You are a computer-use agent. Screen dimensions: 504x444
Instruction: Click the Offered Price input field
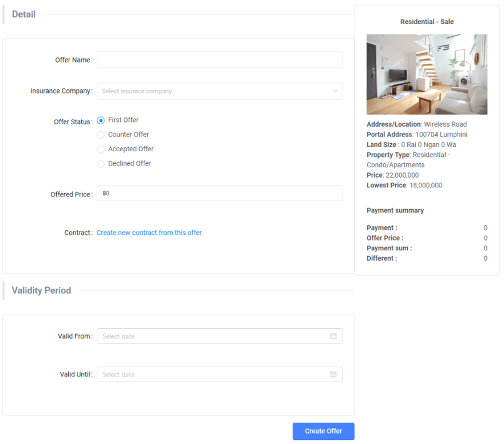coord(219,194)
